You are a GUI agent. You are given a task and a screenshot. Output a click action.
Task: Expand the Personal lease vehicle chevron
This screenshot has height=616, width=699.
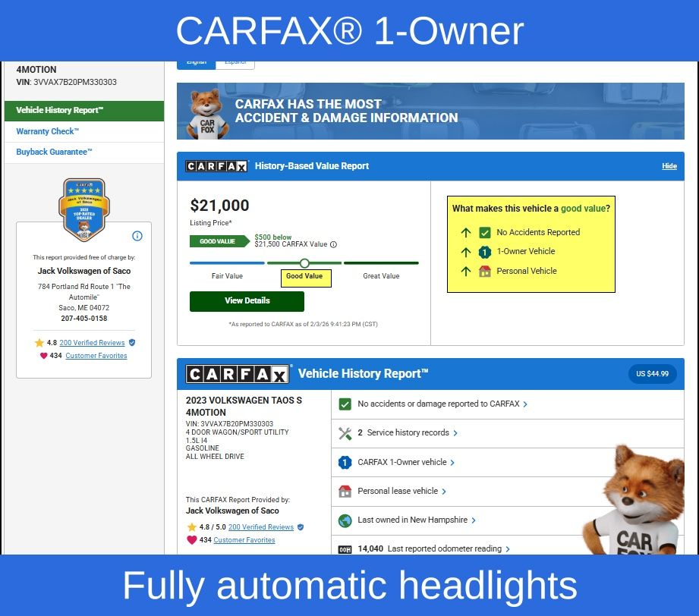[444, 492]
